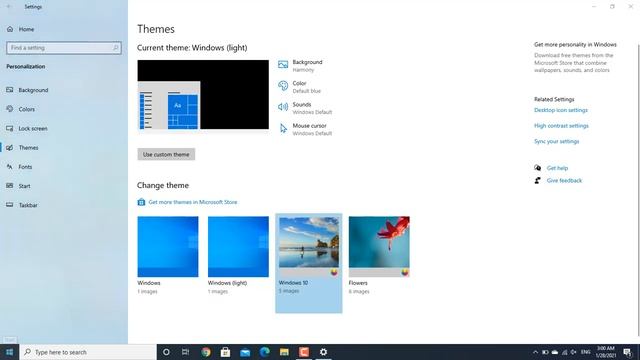Click the Windows 10 theme color wheel badge
The image size is (640, 360).
[x=334, y=272]
